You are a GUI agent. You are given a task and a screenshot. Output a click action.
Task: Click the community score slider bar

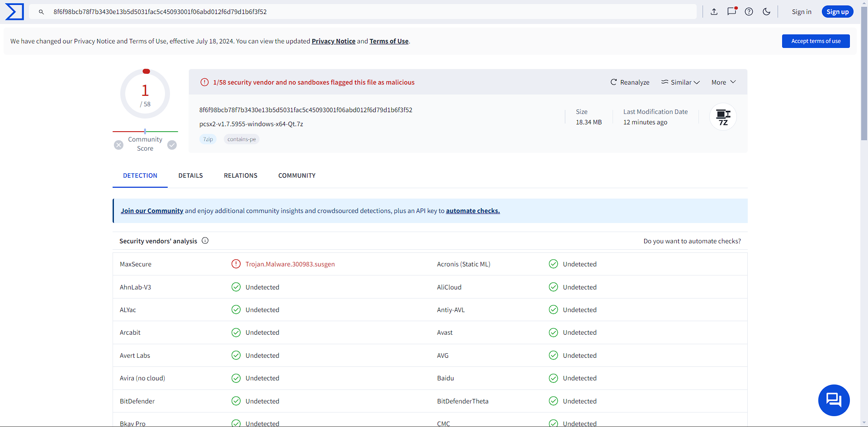[145, 131]
